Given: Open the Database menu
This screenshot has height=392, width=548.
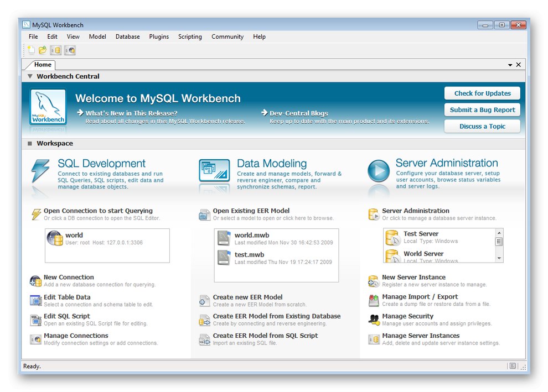Looking at the screenshot, I should click(x=127, y=36).
